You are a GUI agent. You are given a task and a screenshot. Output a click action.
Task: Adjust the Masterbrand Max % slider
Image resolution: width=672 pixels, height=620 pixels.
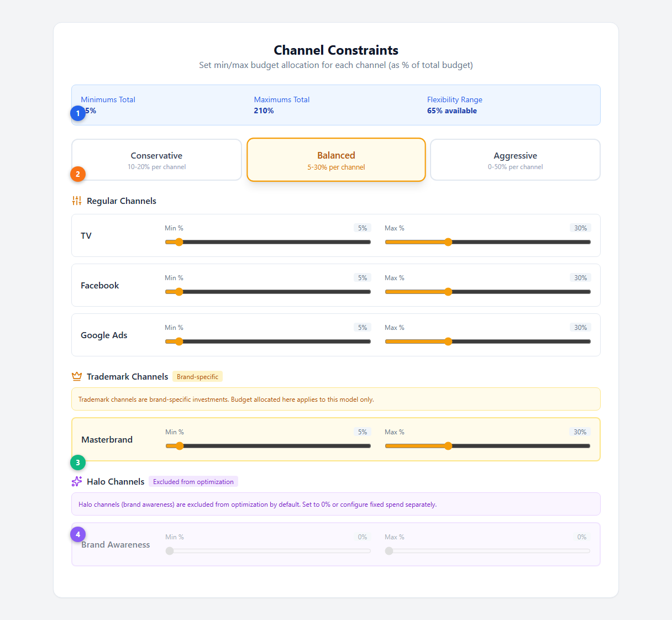(487, 446)
